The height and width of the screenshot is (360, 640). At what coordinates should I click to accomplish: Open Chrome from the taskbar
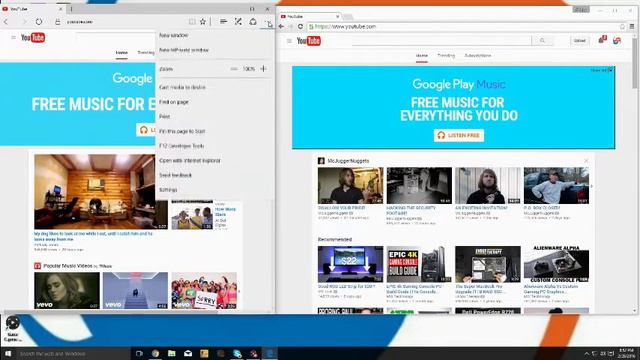coord(155,353)
